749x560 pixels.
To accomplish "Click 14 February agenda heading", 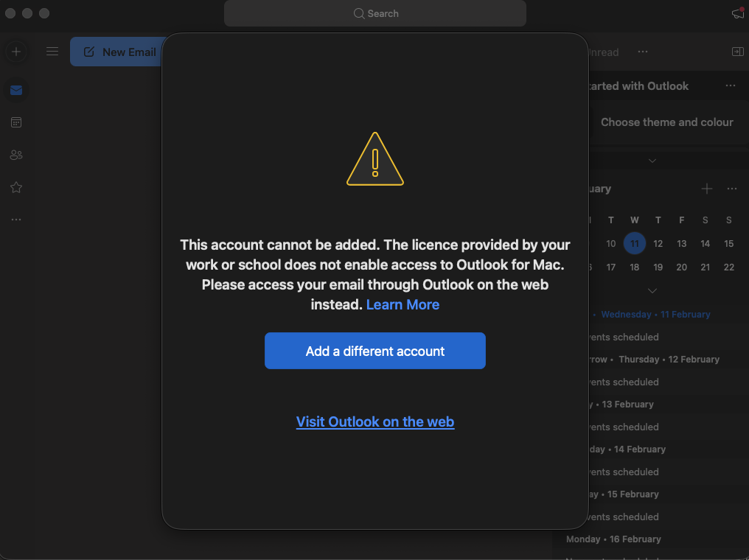I will coord(640,449).
